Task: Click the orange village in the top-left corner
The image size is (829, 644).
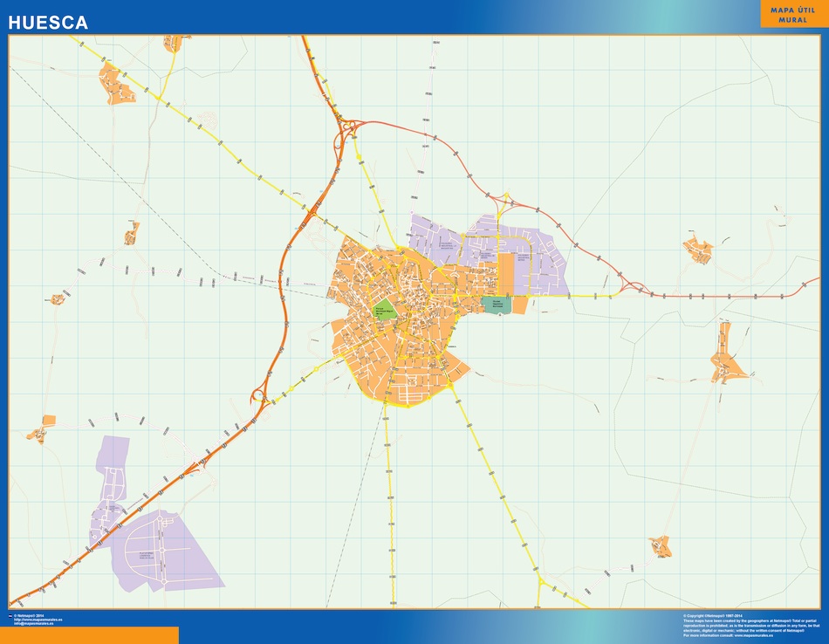Action: pyautogui.click(x=118, y=85)
